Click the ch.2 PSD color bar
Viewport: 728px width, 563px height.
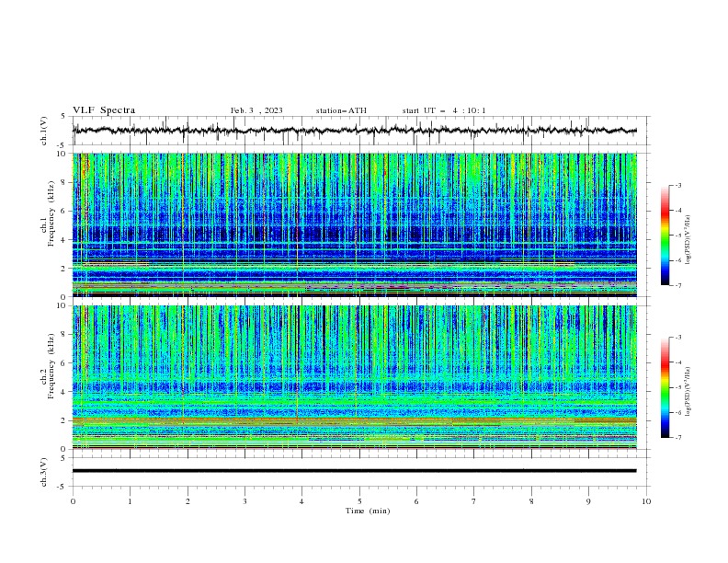click(665, 387)
